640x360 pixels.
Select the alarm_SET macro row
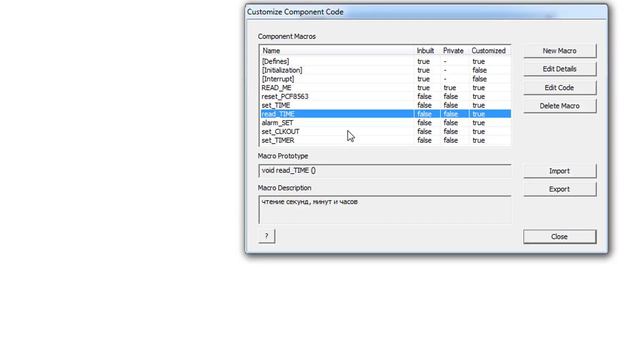point(385,123)
